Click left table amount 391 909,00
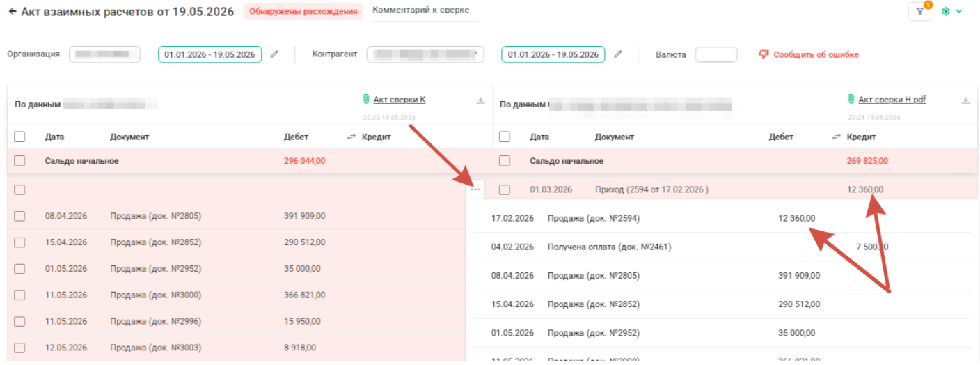Screen dimensions: 980x365 305,216
